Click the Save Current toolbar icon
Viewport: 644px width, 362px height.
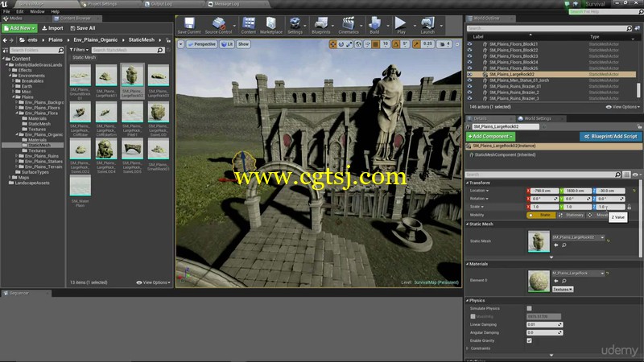click(x=189, y=26)
